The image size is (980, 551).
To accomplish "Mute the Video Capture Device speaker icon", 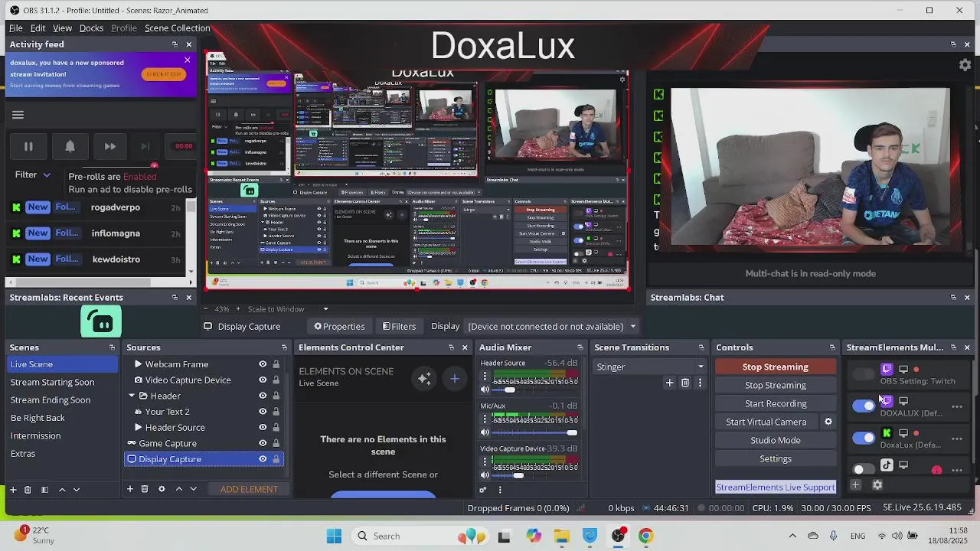I will tap(485, 475).
